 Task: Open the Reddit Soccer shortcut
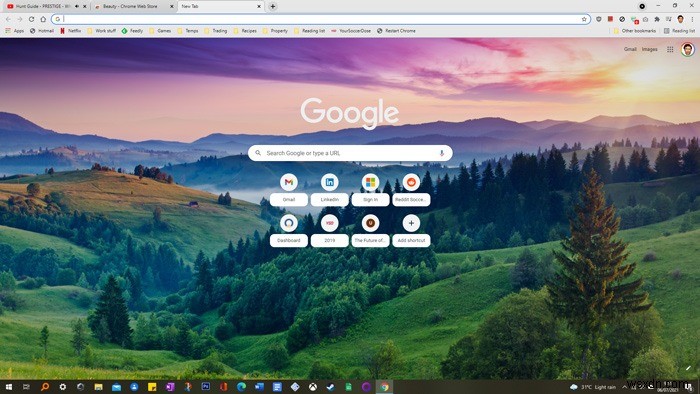point(411,190)
